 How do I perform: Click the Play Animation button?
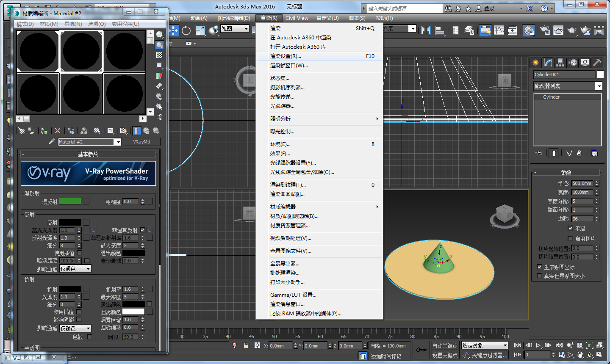(538, 345)
